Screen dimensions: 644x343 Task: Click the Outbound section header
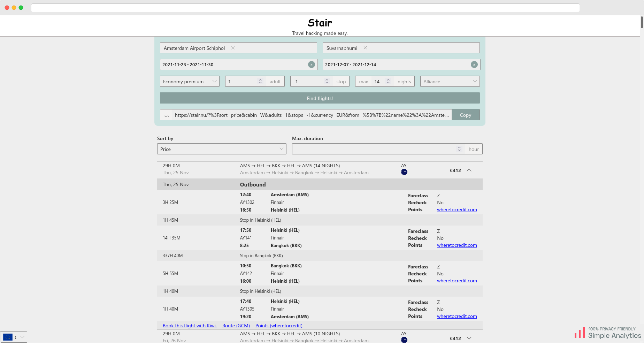[320, 184]
